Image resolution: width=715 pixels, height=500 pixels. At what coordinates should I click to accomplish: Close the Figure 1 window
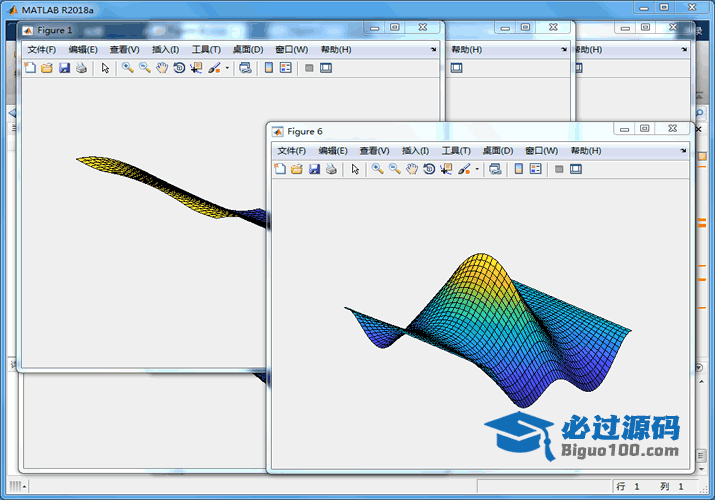pos(423,28)
